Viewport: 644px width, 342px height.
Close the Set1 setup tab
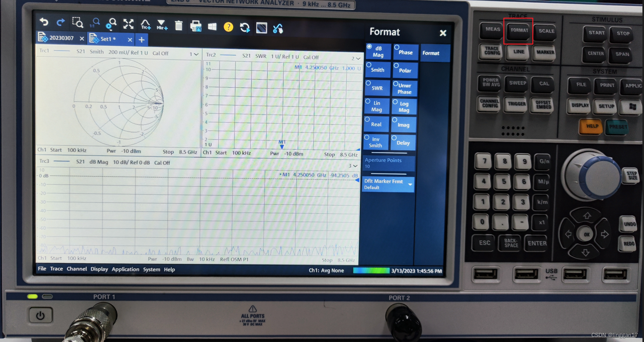pos(130,40)
